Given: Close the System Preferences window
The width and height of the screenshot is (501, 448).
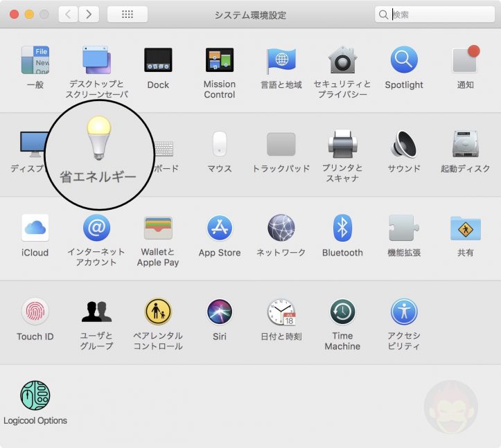Looking at the screenshot, I should click(x=14, y=15).
